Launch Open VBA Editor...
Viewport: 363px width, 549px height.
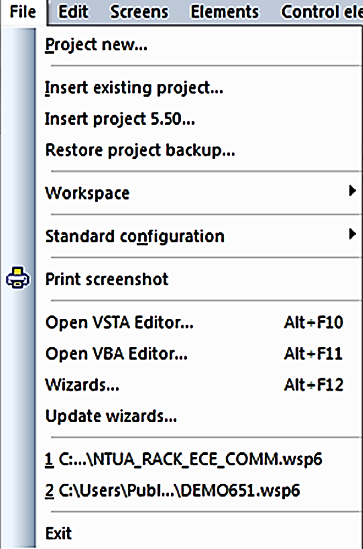(x=199, y=354)
